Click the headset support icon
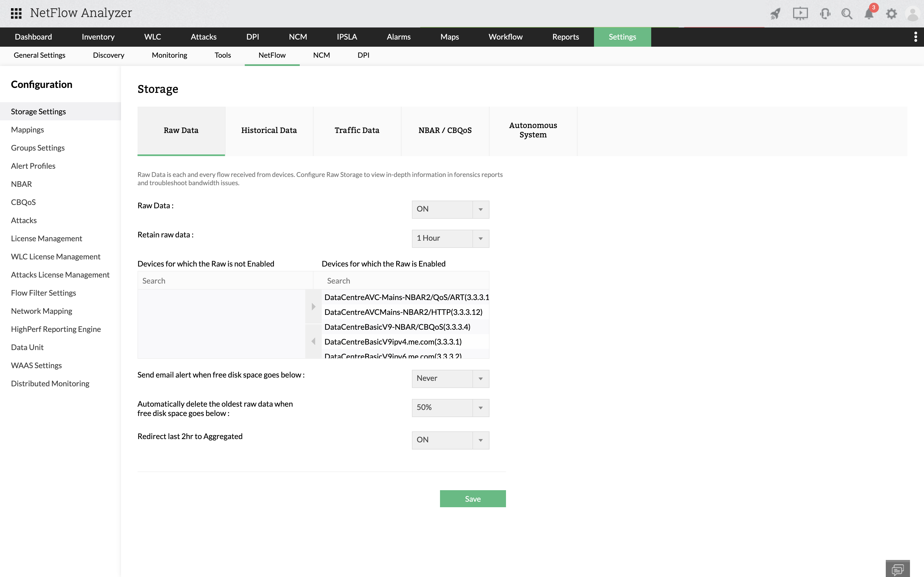Screen dimensions: 924x577 pyautogui.click(x=824, y=14)
